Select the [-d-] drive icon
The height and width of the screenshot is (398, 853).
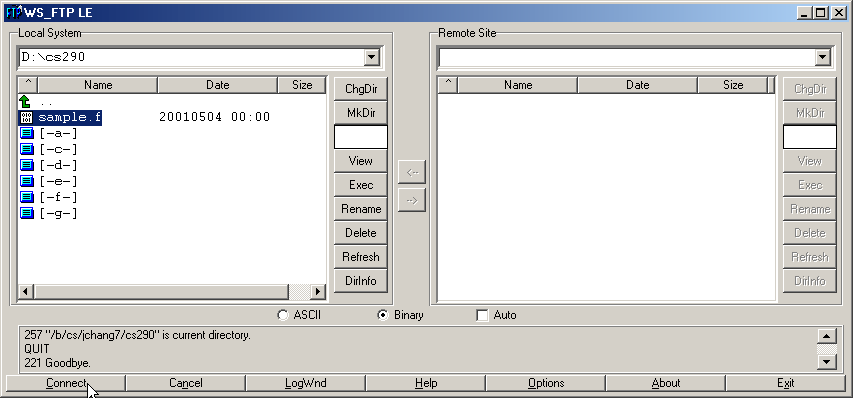(x=27, y=165)
